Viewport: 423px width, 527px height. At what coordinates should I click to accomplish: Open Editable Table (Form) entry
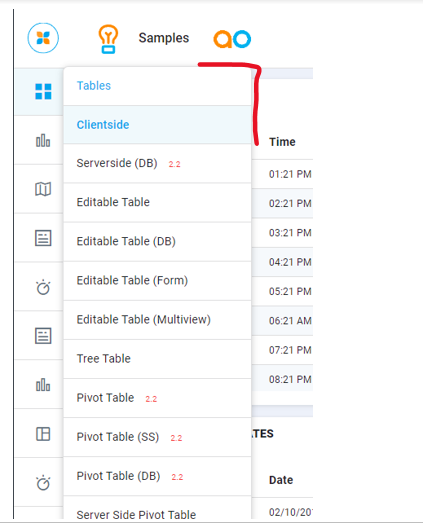click(x=157, y=281)
